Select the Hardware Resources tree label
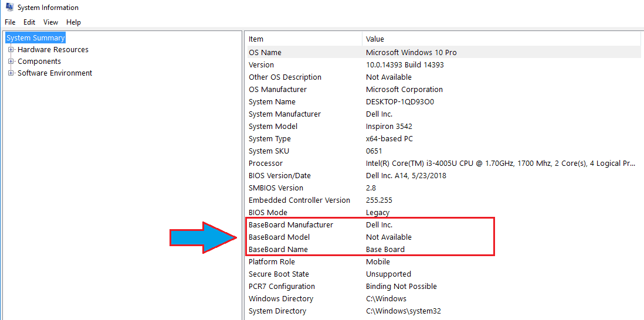This screenshot has height=320, width=644. 53,50
